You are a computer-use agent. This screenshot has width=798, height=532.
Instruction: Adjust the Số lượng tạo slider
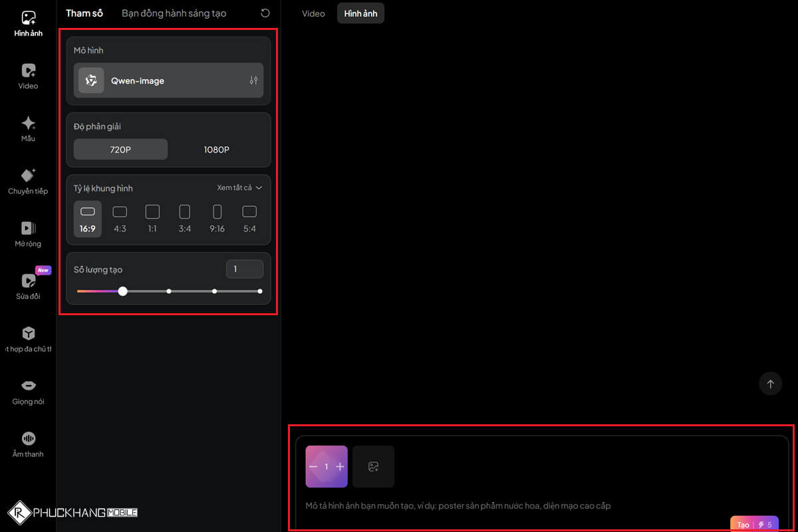(122, 291)
